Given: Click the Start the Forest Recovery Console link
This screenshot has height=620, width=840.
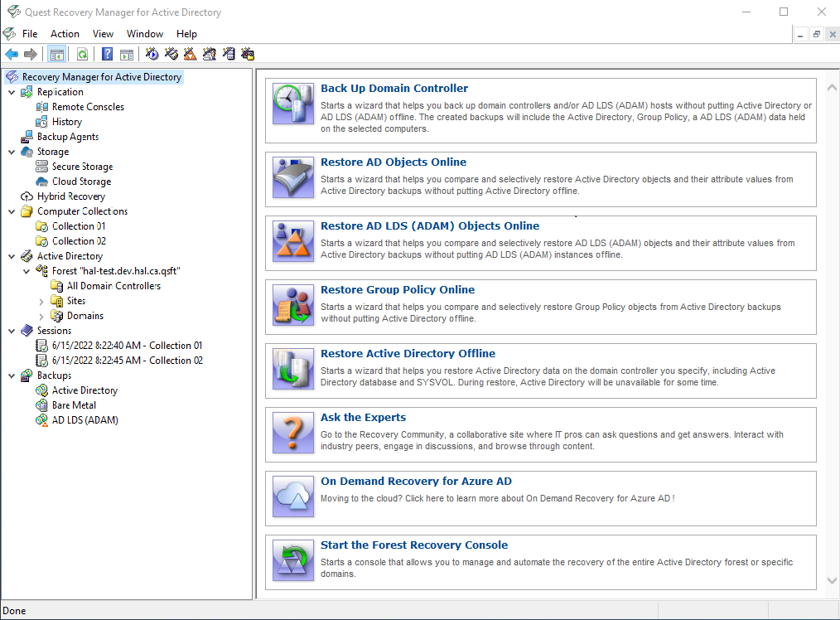Looking at the screenshot, I should [x=414, y=545].
